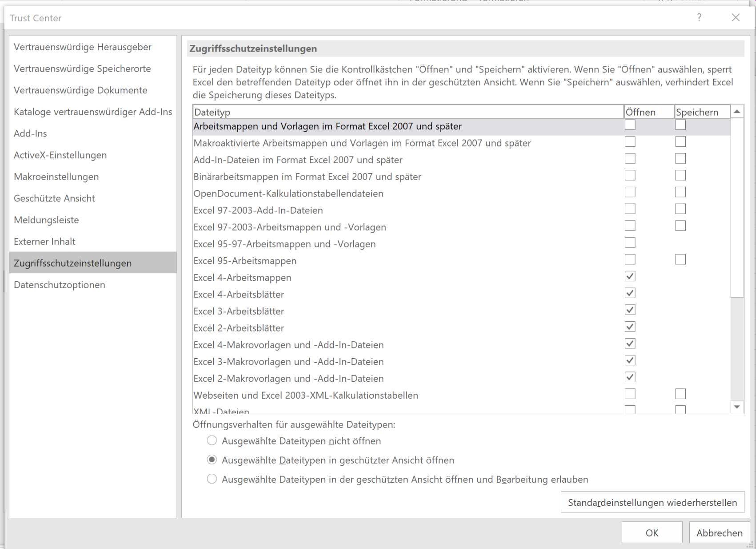Click the help question mark icon

coord(699,18)
